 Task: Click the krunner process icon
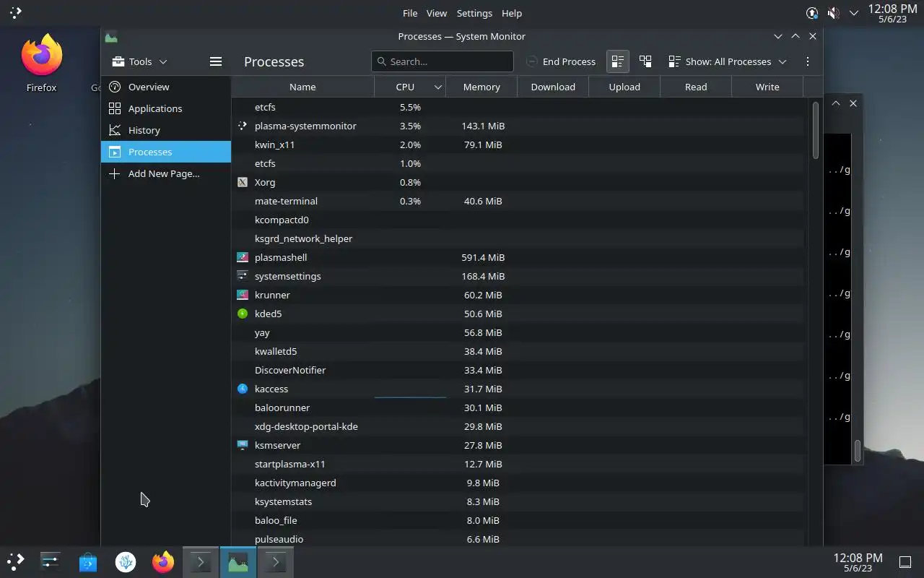pos(243,295)
